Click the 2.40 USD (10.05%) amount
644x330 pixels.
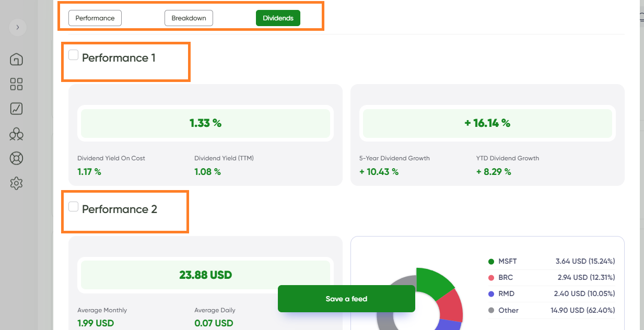point(584,294)
